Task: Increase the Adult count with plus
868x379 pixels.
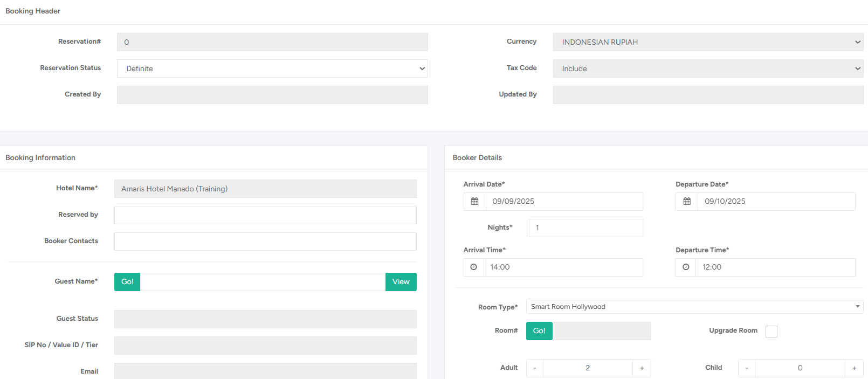Action: point(642,368)
